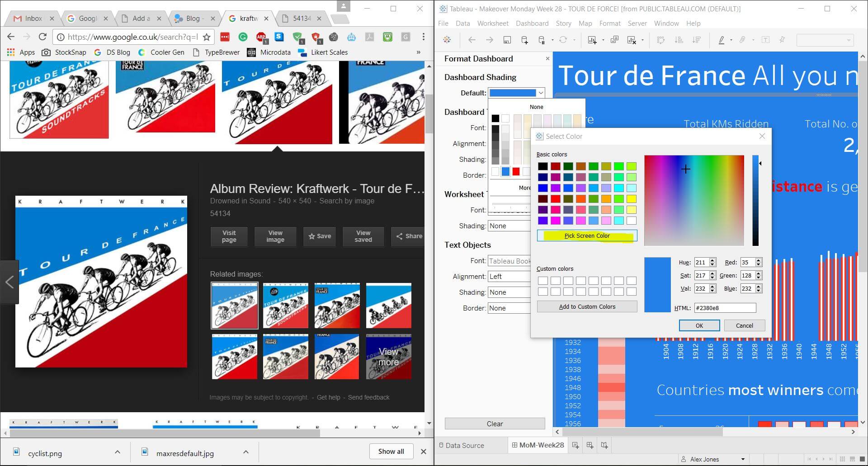Click the New story tab icon at bottom
Viewport: 868px width, 466px height.
coord(604,445)
